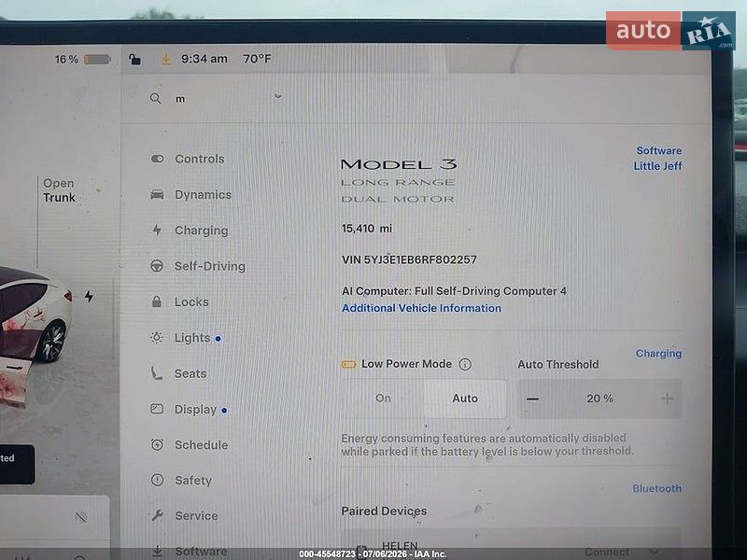
Task: Click the Seats icon
Action: [157, 372]
